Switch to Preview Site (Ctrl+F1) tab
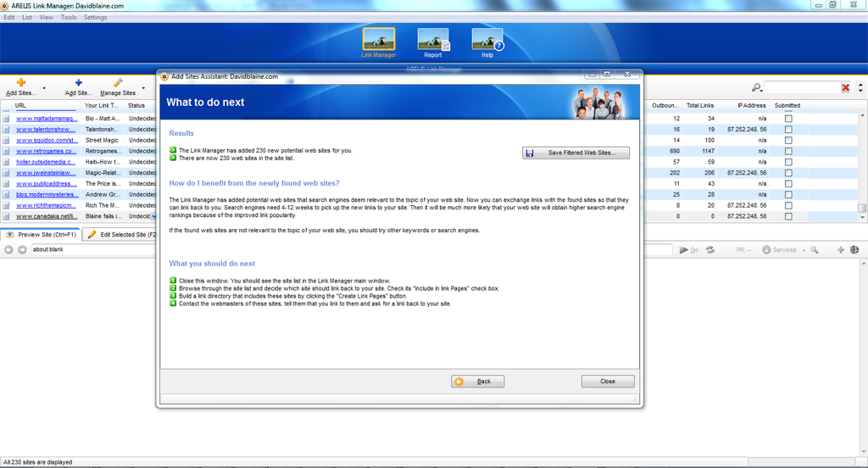Image resolution: width=868 pixels, height=468 pixels. pyautogui.click(x=41, y=234)
